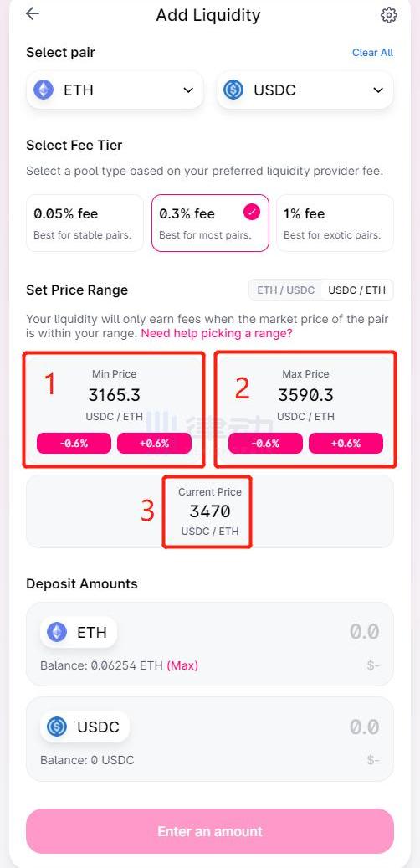
Task: Click the ETH coin icon in pair selector
Action: click(x=44, y=90)
